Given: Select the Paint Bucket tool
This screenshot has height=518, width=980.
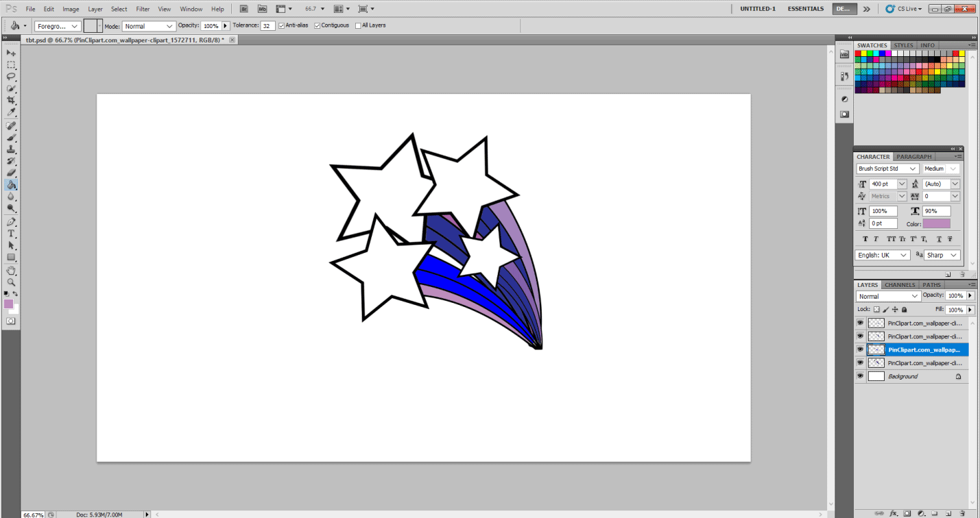Looking at the screenshot, I should point(11,185).
